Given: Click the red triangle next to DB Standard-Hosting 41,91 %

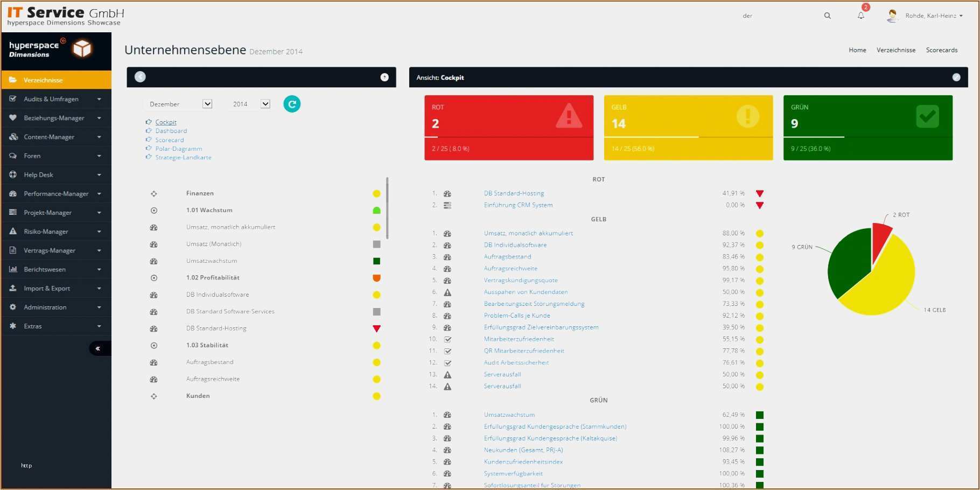Looking at the screenshot, I should tap(760, 193).
